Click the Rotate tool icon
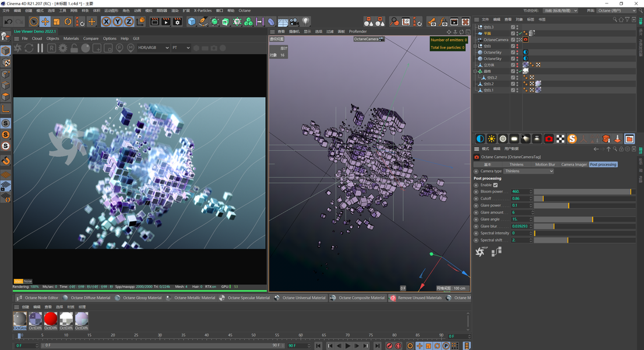Screen dimensions: 644x350 tap(68, 22)
